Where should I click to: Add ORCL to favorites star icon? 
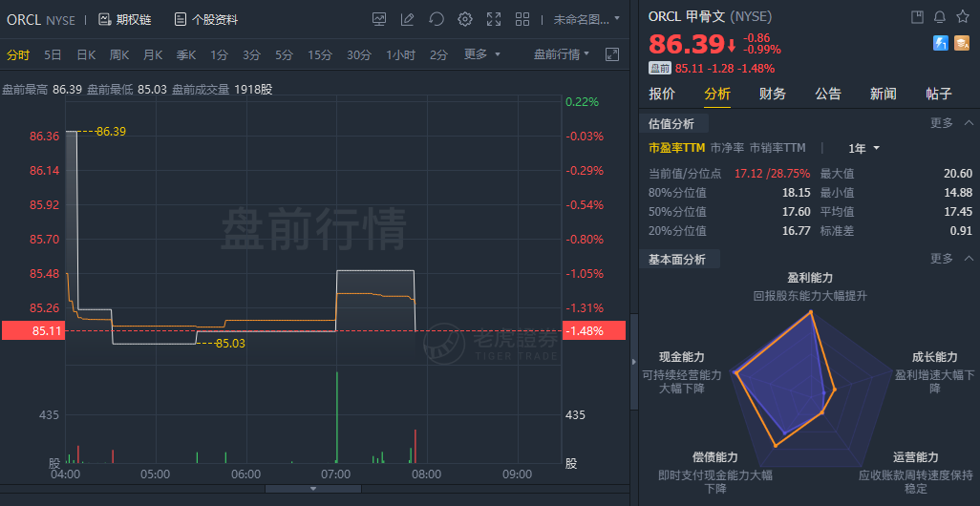(x=962, y=17)
